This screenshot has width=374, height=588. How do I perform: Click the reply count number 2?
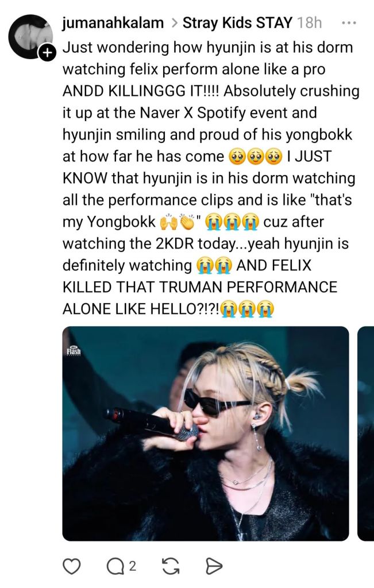coord(132,566)
